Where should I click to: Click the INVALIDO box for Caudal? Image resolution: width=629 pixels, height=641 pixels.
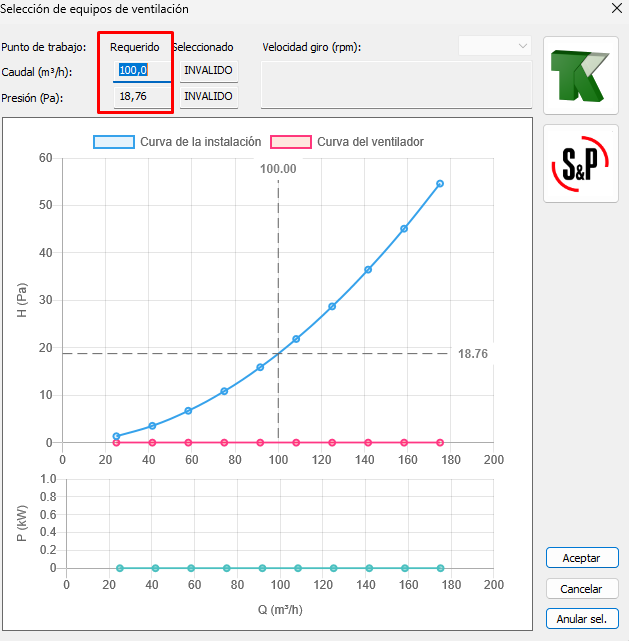208,71
